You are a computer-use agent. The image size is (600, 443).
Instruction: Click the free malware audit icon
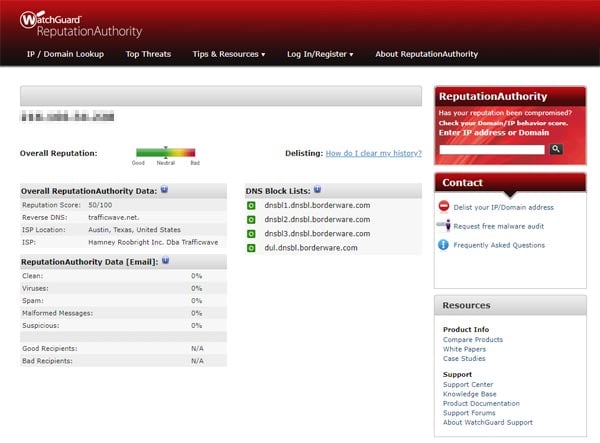click(x=444, y=225)
